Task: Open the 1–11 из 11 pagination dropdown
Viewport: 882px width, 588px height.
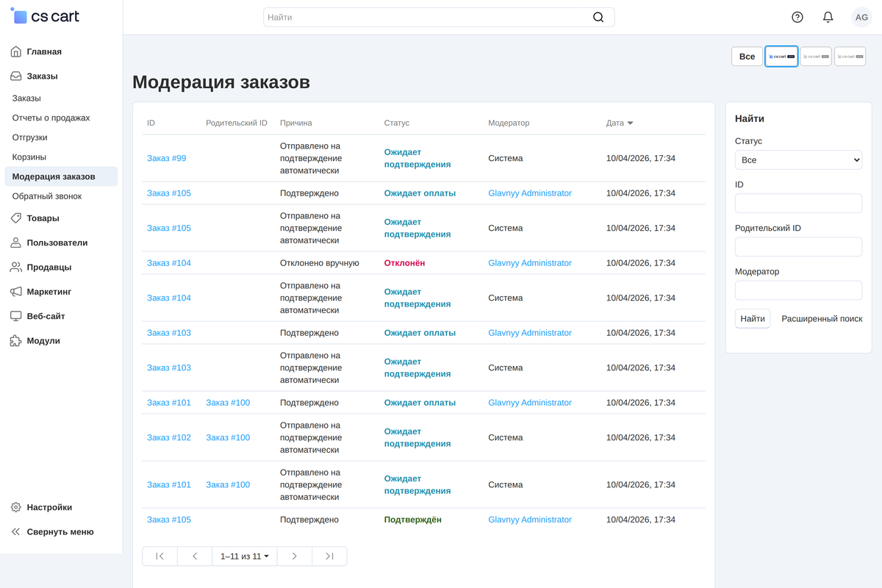Action: pyautogui.click(x=244, y=556)
